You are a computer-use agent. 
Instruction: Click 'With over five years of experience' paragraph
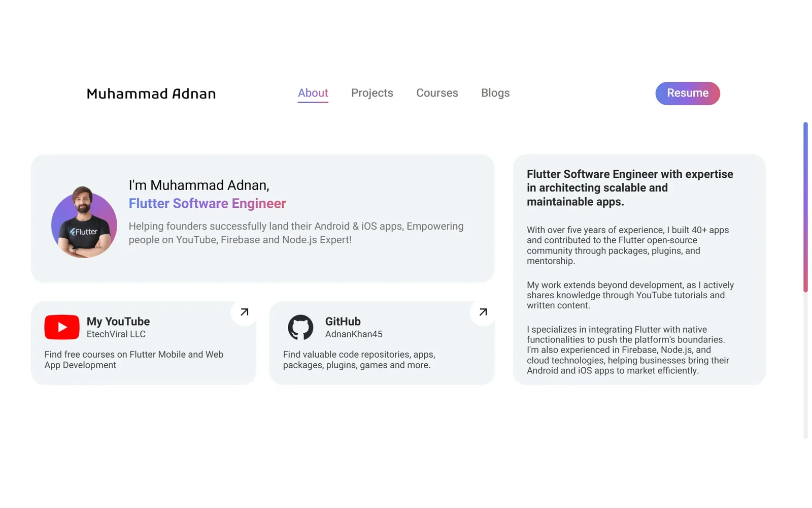(x=628, y=245)
